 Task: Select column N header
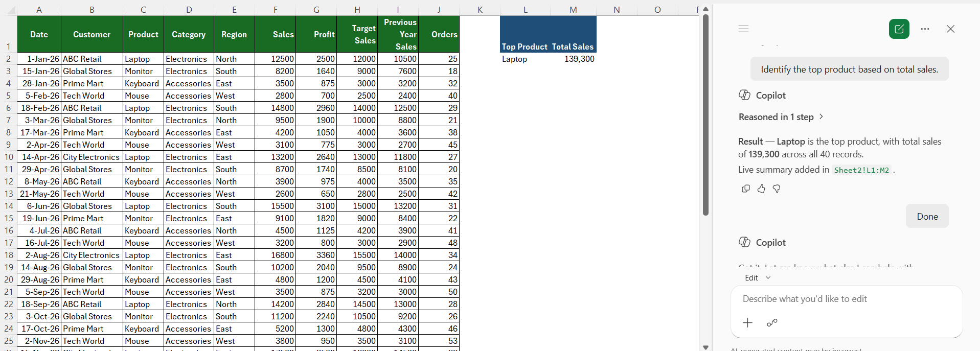(x=617, y=10)
